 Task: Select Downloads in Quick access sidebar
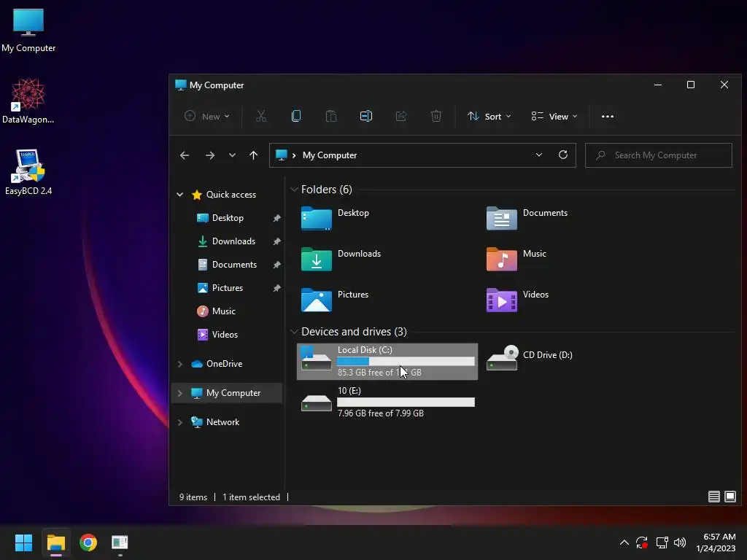tap(233, 241)
